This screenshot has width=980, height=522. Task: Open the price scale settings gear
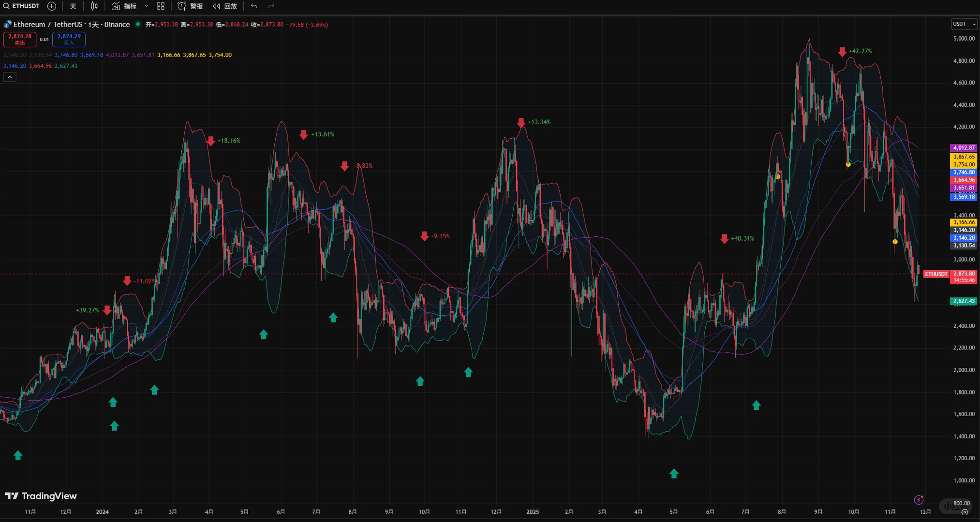(965, 512)
